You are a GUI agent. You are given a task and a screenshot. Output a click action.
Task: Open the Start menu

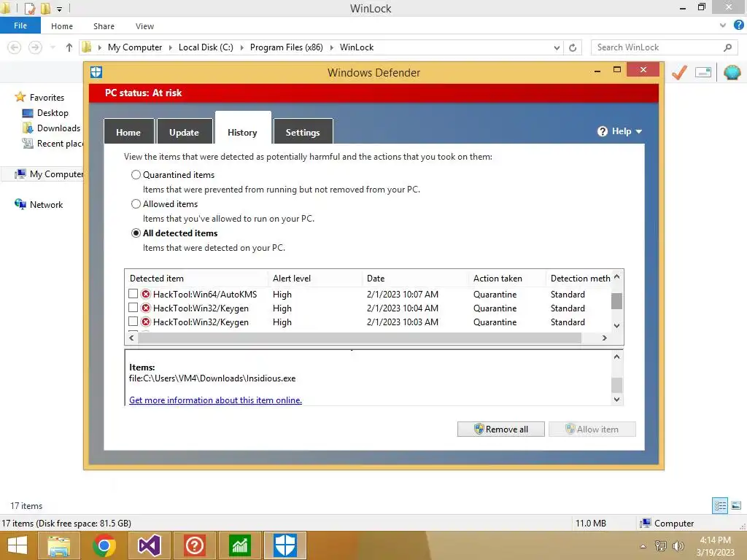click(18, 545)
